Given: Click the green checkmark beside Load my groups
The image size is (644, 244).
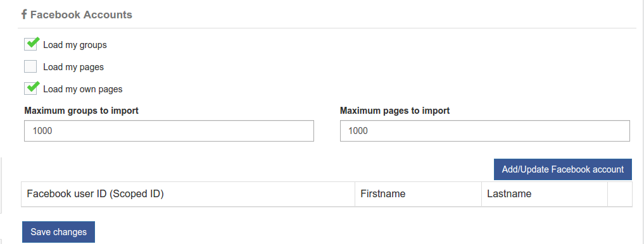Looking at the screenshot, I should coord(33,42).
